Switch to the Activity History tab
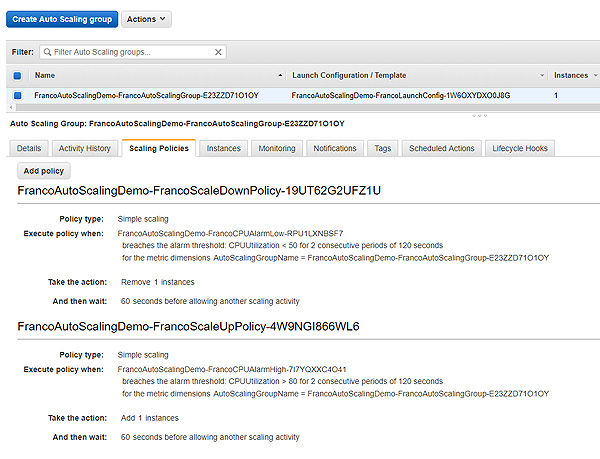Image resolution: width=600 pixels, height=459 pixels. pos(85,148)
